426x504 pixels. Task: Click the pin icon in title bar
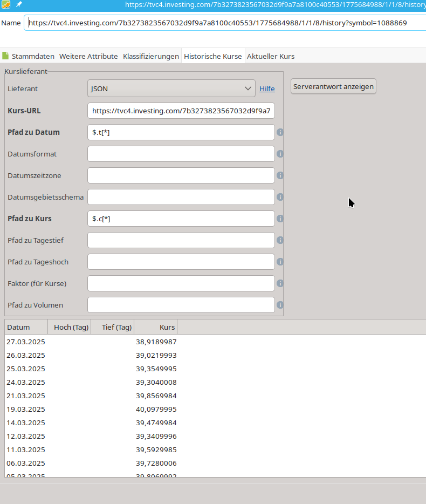tap(19, 4)
